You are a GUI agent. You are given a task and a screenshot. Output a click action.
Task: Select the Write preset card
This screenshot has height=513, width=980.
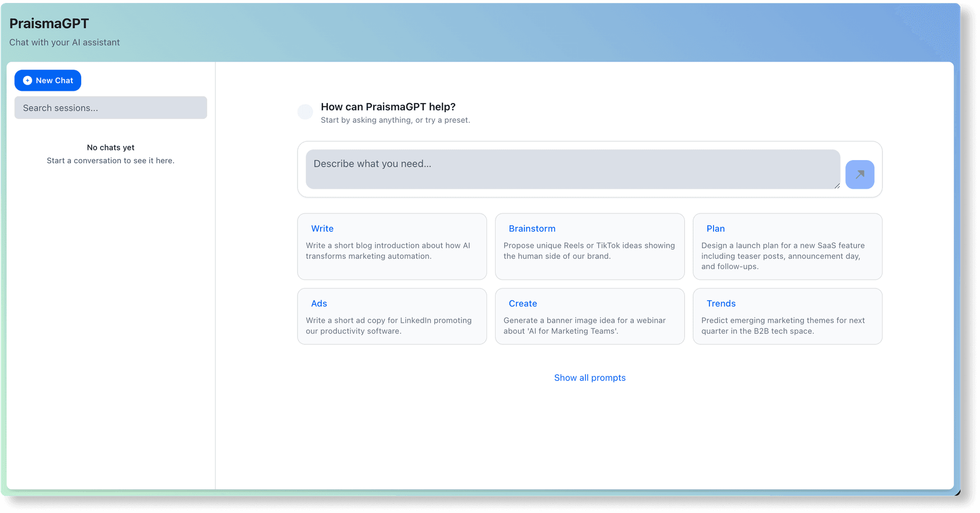[391, 246]
